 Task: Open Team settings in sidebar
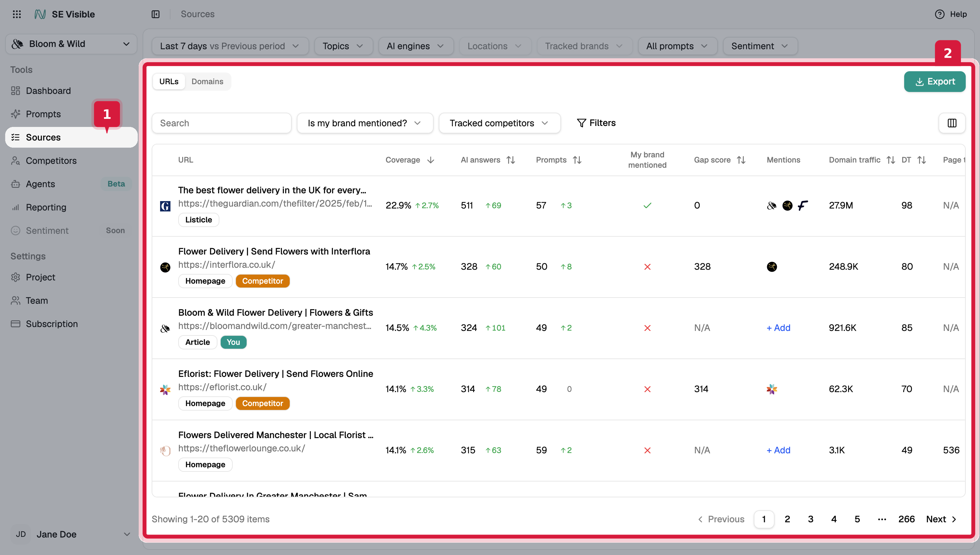click(x=71, y=300)
